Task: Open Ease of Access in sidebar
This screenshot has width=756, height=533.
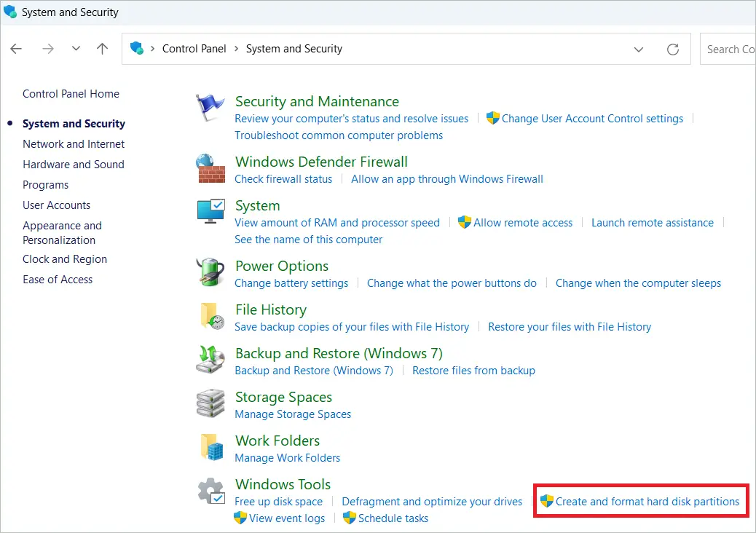Action: [58, 280]
